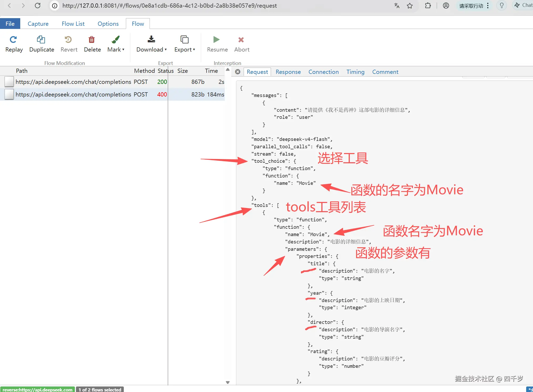Screen dimensions: 533x392
Task: Sort flows by Time column
Action: [211, 71]
